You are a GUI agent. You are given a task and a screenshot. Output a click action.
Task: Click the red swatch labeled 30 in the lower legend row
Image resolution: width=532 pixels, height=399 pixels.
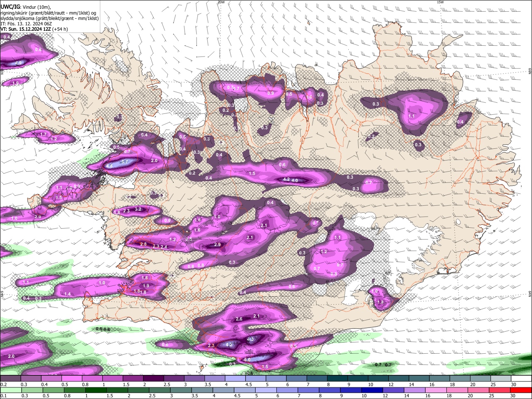tap(521, 390)
